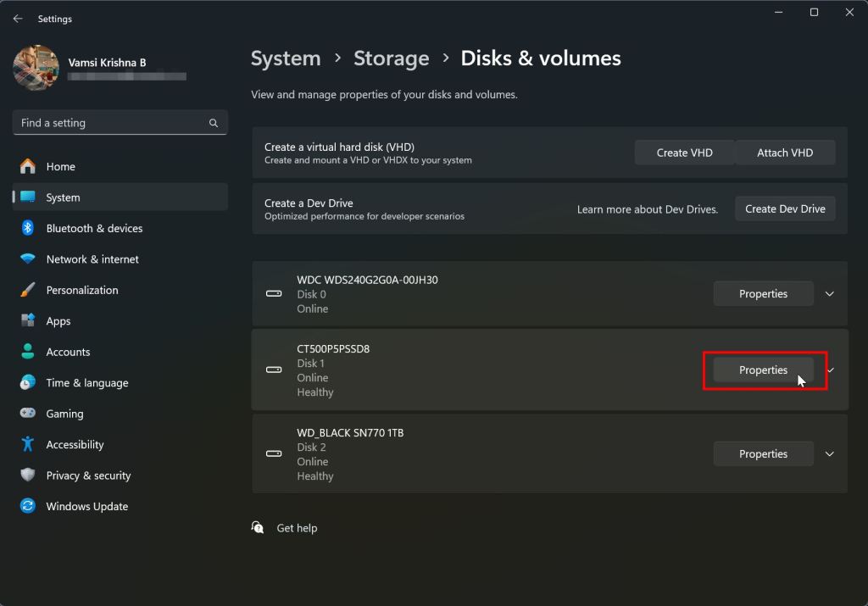Expand the Disk 1 volumes chevron
The width and height of the screenshot is (868, 606).
pyautogui.click(x=831, y=370)
